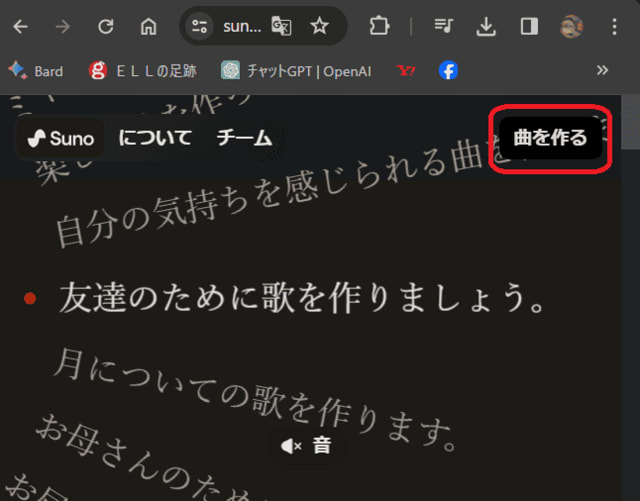Image resolution: width=640 pixels, height=501 pixels.
Task: Open the browser home page
Action: (148, 27)
